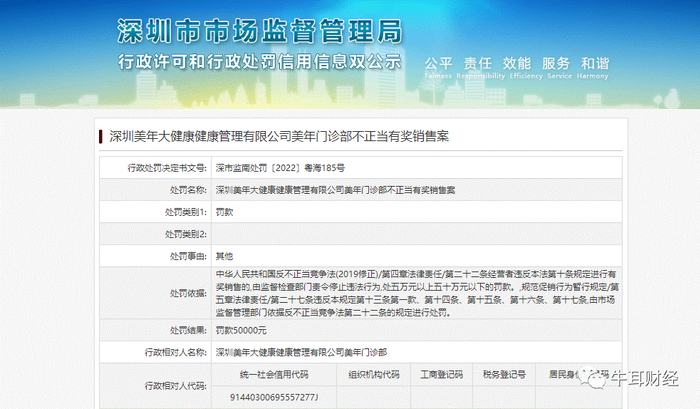Screen dimensions: 700x409
Task: Select the 罚款 value in 处罚类别1 row
Action: [225, 212]
